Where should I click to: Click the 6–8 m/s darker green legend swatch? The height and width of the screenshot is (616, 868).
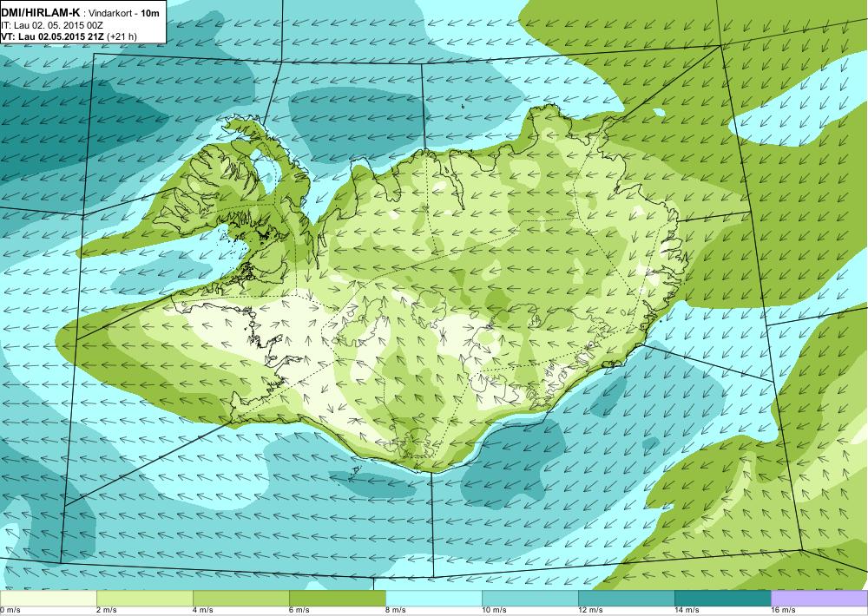(337, 598)
